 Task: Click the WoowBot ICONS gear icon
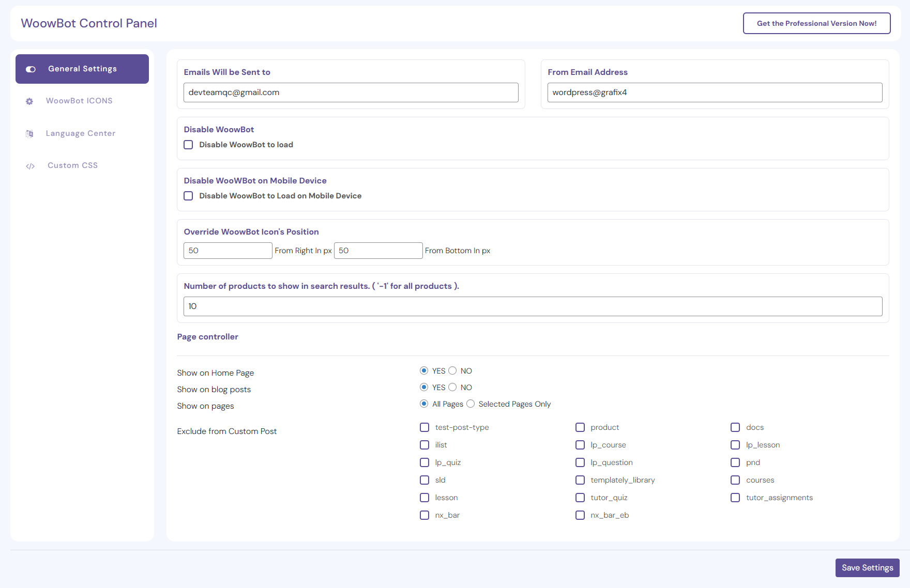(29, 101)
